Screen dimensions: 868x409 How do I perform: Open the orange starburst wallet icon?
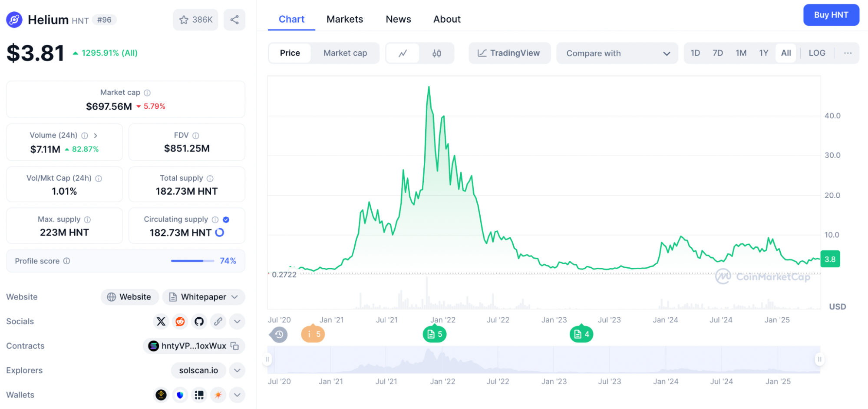[218, 395]
